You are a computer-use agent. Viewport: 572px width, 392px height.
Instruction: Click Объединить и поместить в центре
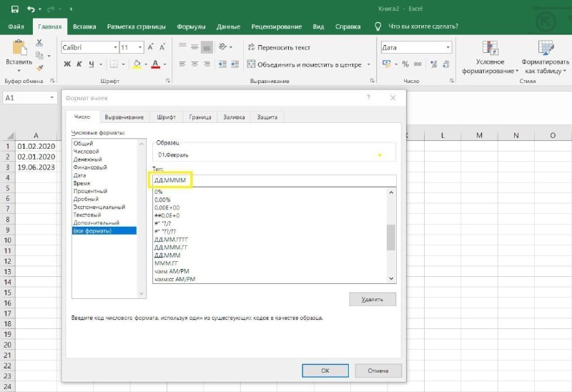[x=305, y=64]
